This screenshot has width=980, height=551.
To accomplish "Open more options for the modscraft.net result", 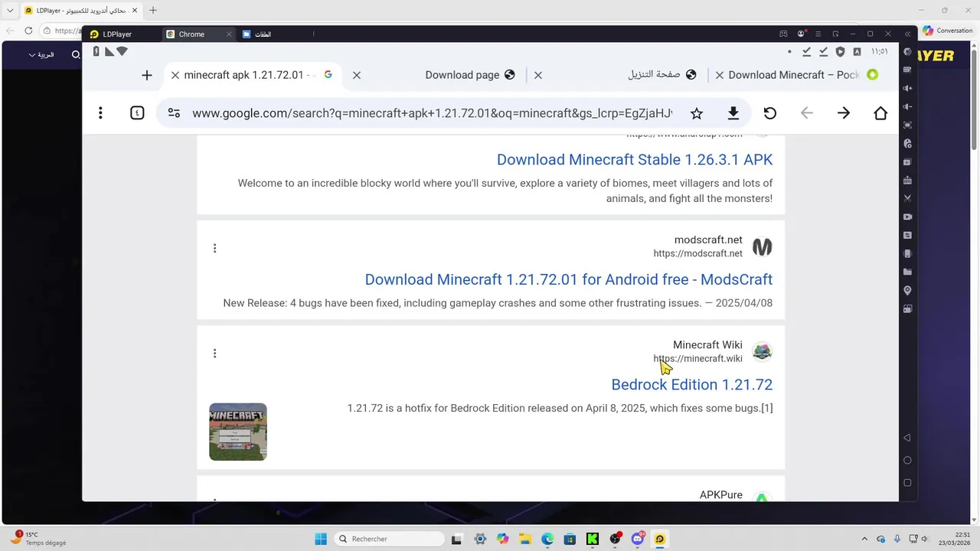I will [x=214, y=248].
